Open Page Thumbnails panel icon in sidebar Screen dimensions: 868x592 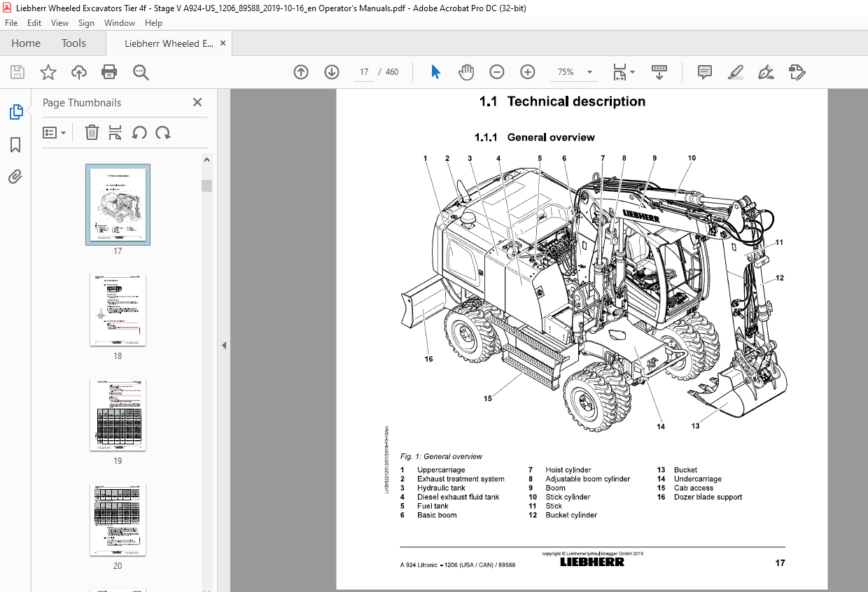(15, 112)
